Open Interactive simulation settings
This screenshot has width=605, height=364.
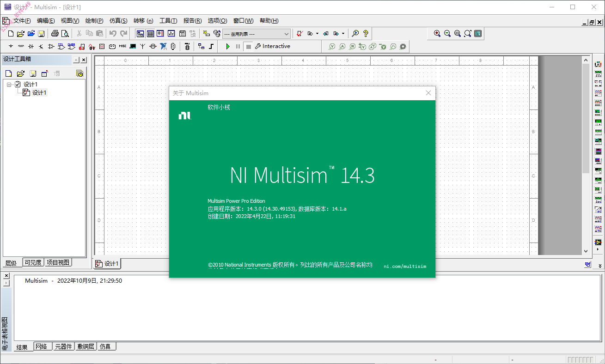coord(273,46)
